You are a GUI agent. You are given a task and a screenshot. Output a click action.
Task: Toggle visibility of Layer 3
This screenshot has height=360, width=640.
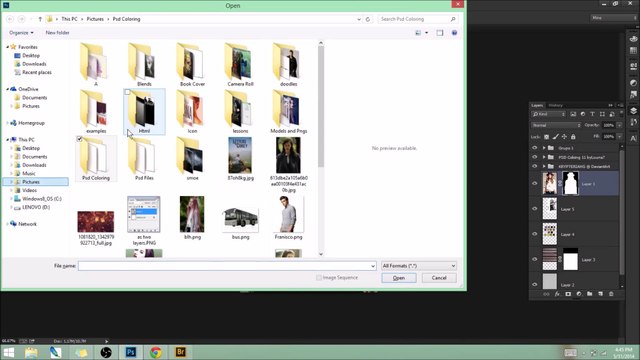click(x=535, y=260)
